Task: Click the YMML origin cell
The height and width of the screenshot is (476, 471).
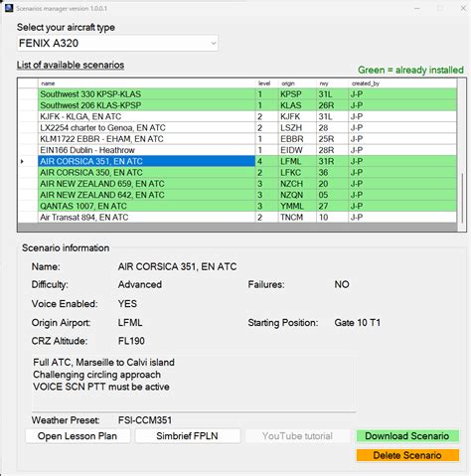Action: pos(297,206)
